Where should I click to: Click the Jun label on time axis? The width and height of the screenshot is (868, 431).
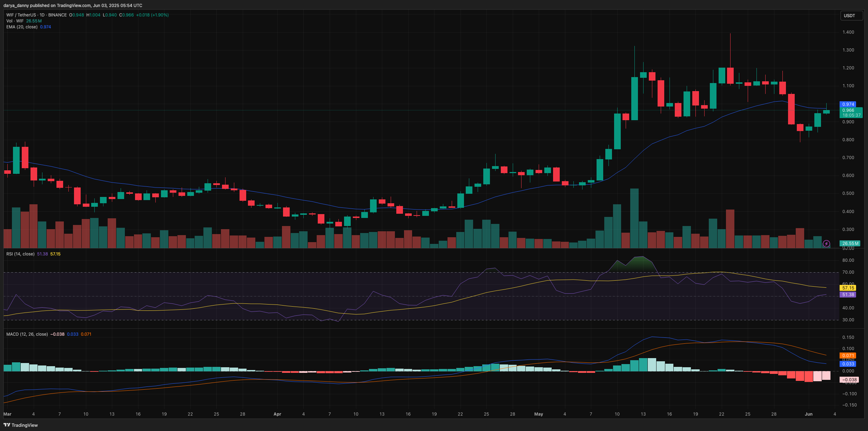(808, 414)
